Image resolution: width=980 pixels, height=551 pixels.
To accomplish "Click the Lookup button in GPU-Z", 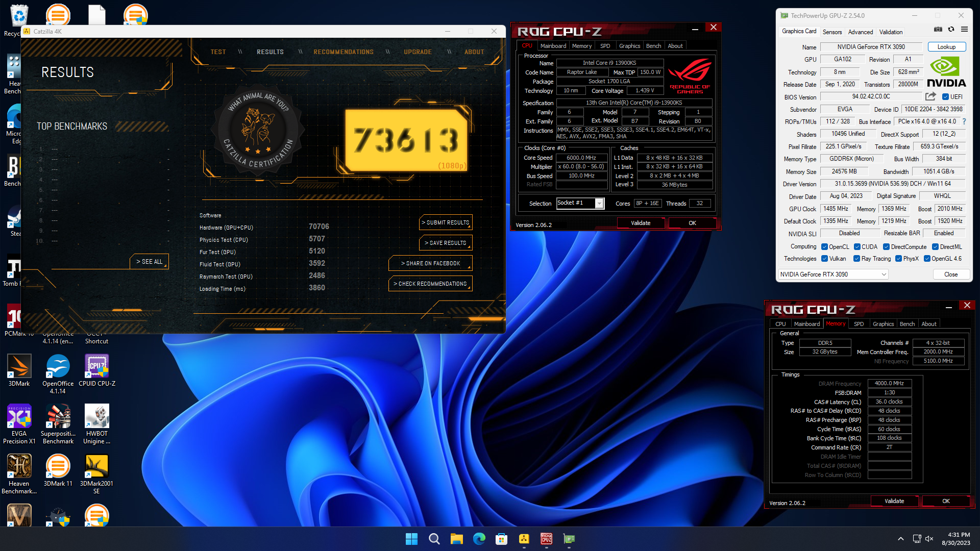I will (946, 47).
